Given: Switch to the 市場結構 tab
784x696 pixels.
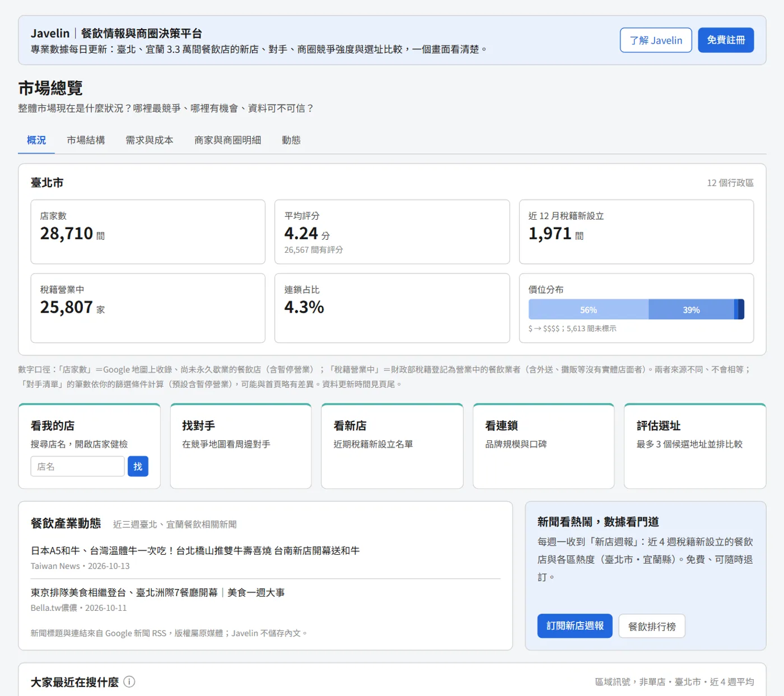Looking at the screenshot, I should pos(86,140).
